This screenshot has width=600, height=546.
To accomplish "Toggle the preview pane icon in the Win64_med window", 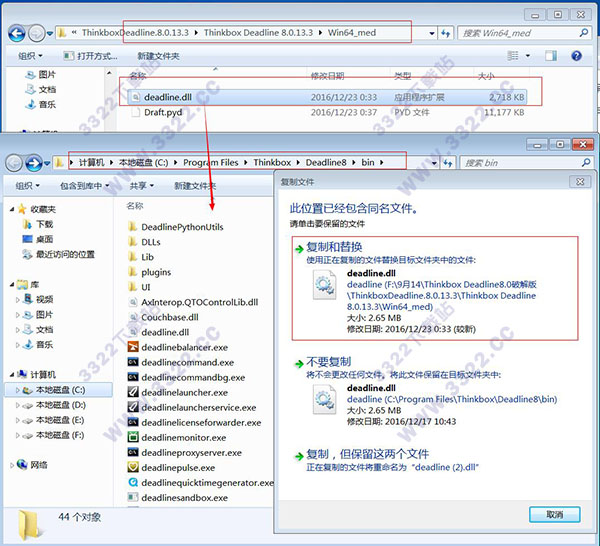I will click(551, 56).
